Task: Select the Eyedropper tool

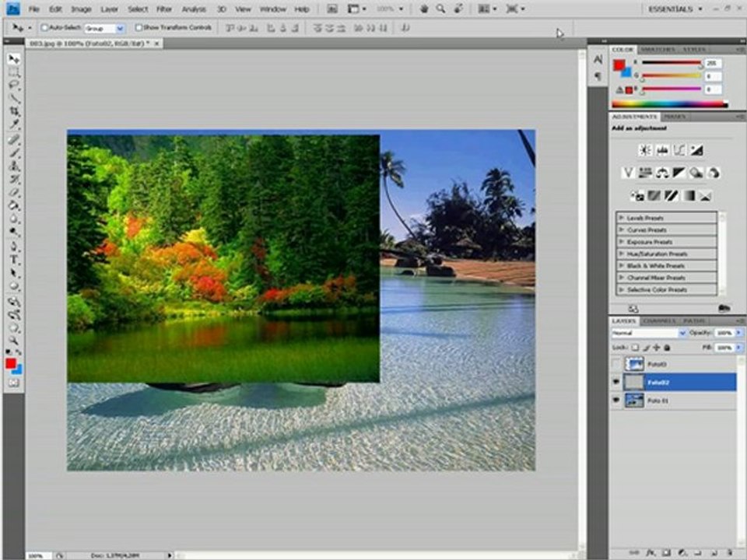Action: [x=14, y=124]
